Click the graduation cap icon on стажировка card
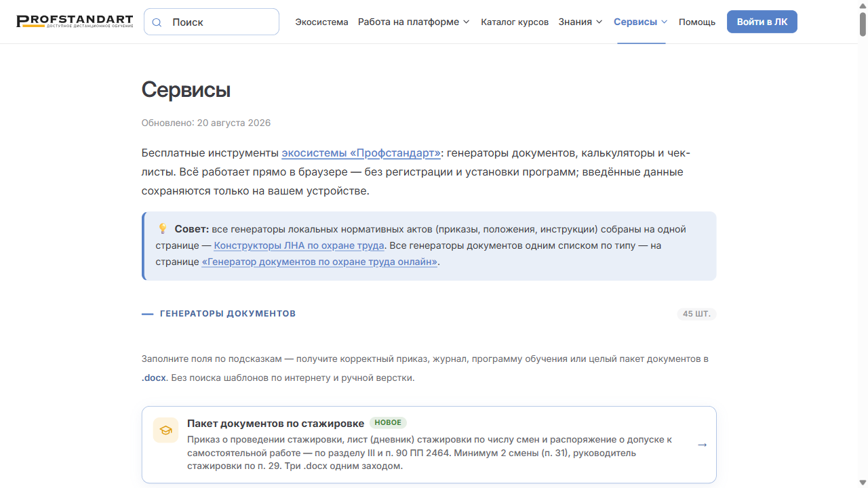The image size is (868, 488). [x=166, y=430]
